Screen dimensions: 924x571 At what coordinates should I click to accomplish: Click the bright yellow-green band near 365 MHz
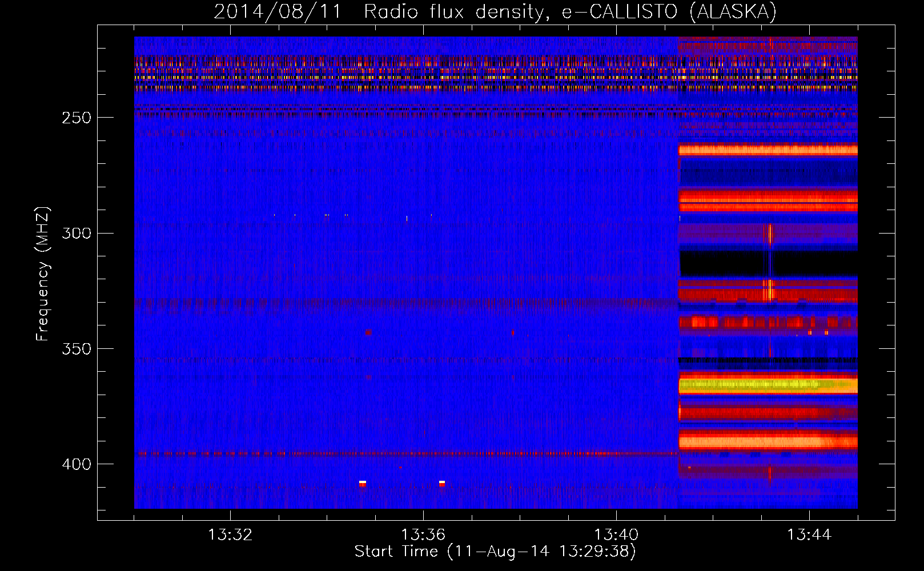(x=768, y=386)
